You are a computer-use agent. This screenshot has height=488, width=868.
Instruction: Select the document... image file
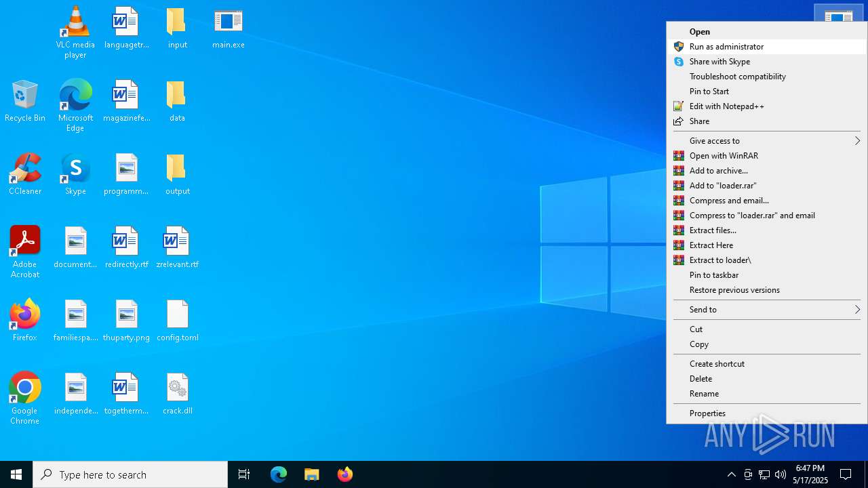point(75,248)
